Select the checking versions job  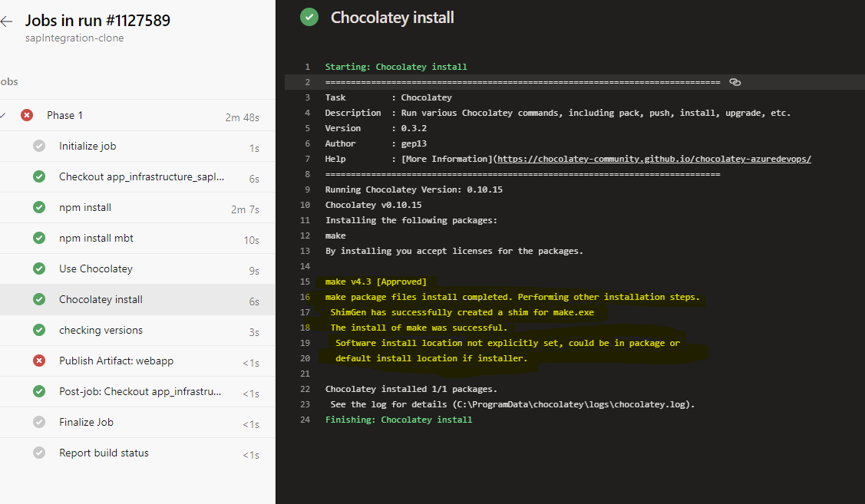100,330
